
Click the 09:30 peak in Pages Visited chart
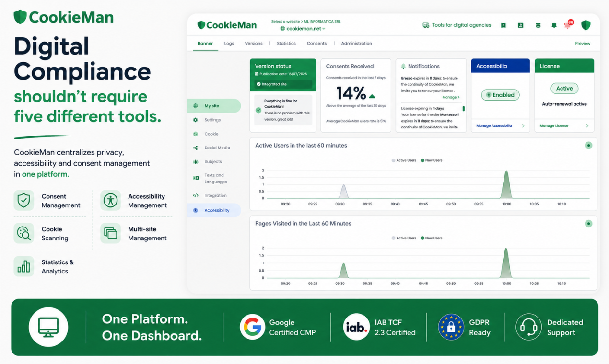coord(343,271)
